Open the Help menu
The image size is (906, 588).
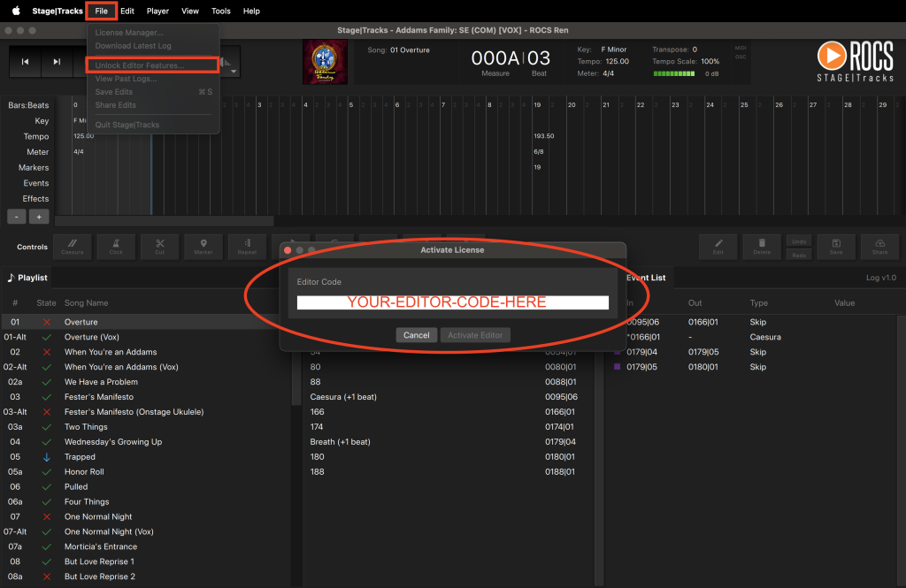(x=251, y=11)
